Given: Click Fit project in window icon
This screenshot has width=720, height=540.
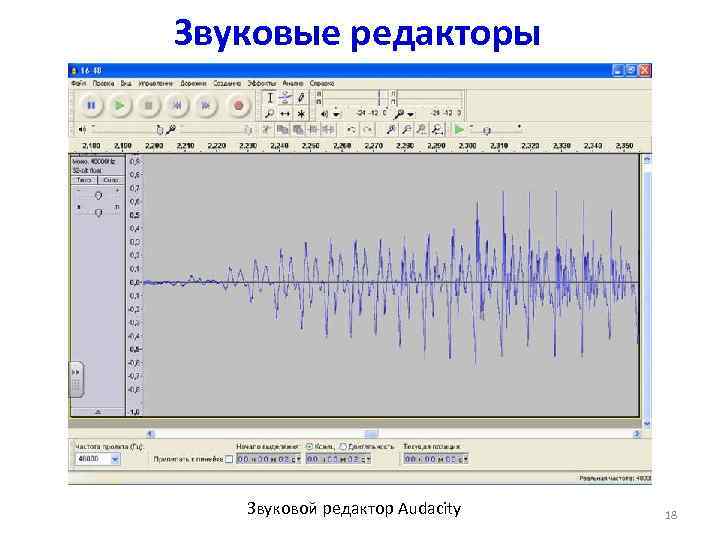Looking at the screenshot, I should click(x=438, y=130).
